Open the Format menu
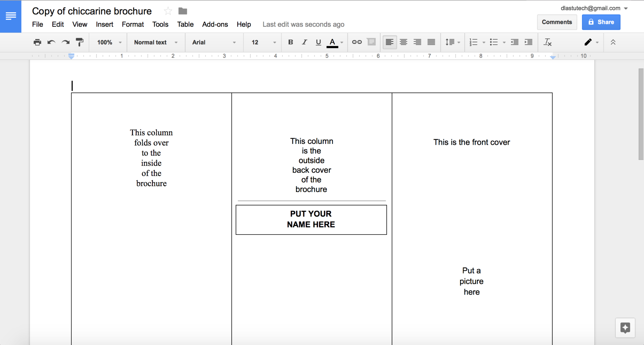This screenshot has width=644, height=345. pos(132,24)
